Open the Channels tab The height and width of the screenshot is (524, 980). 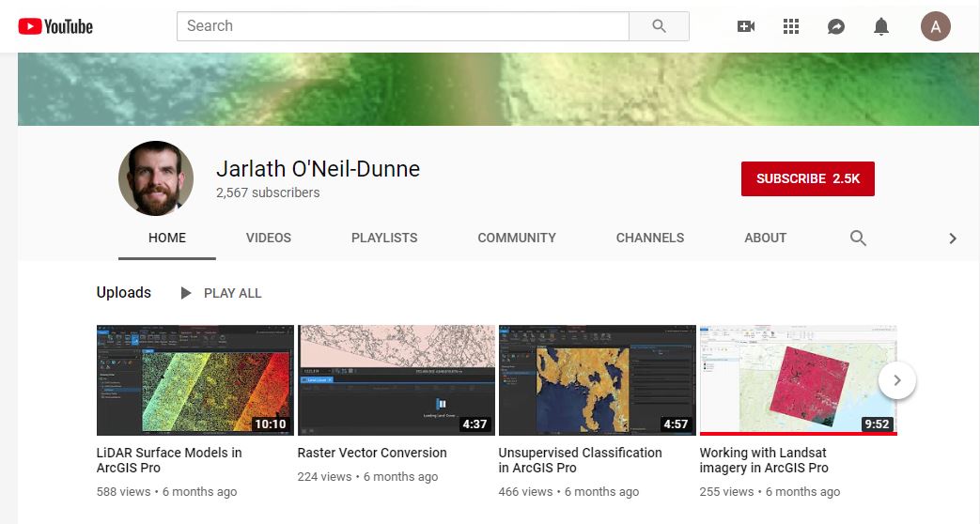tap(650, 238)
